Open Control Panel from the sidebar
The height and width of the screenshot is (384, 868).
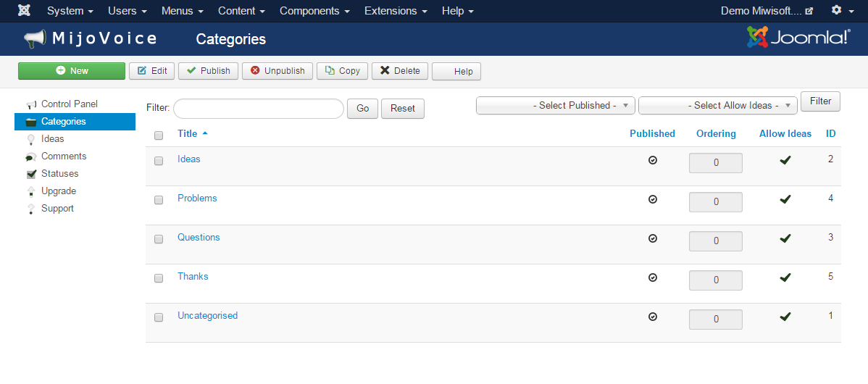69,104
